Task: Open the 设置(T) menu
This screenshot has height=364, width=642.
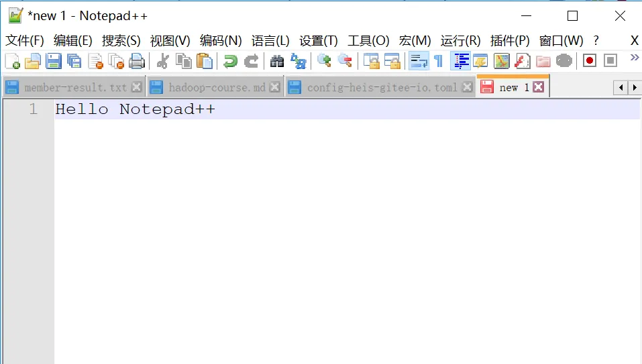Action: point(319,40)
